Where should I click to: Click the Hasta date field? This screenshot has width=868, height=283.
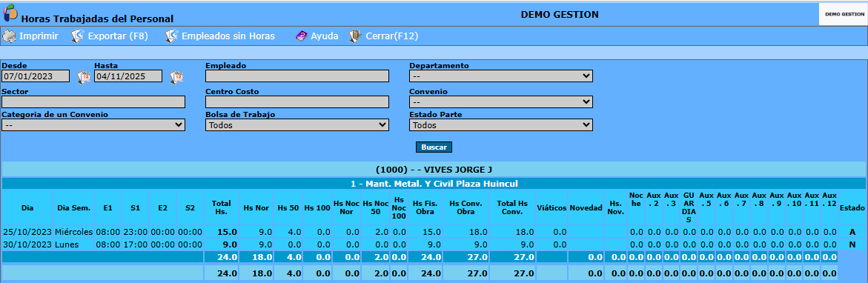[128, 76]
